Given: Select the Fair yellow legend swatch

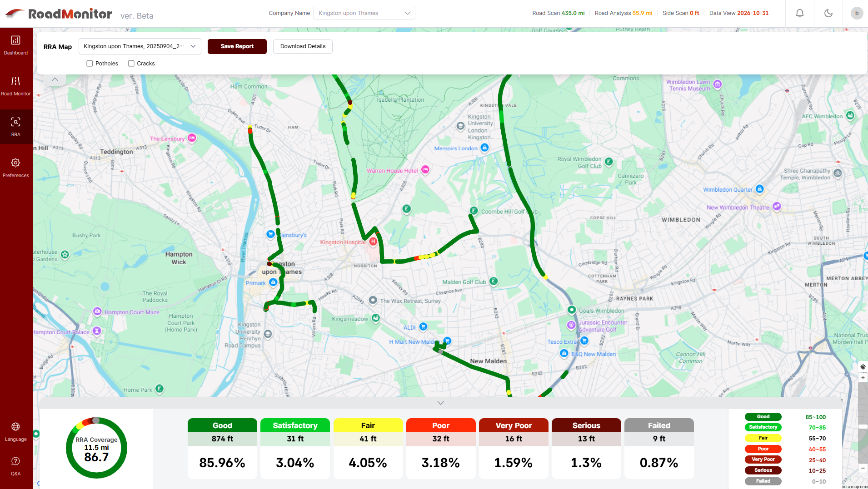Looking at the screenshot, I should click(763, 438).
